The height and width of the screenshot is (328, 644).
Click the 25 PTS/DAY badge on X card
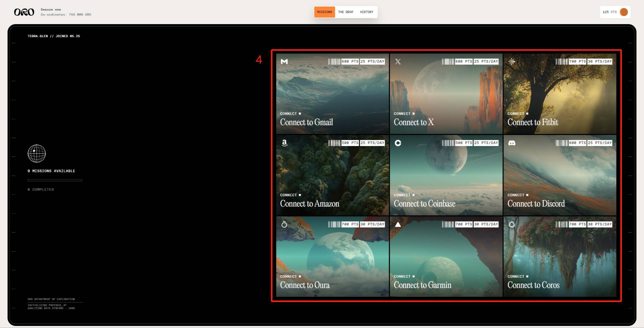486,62
